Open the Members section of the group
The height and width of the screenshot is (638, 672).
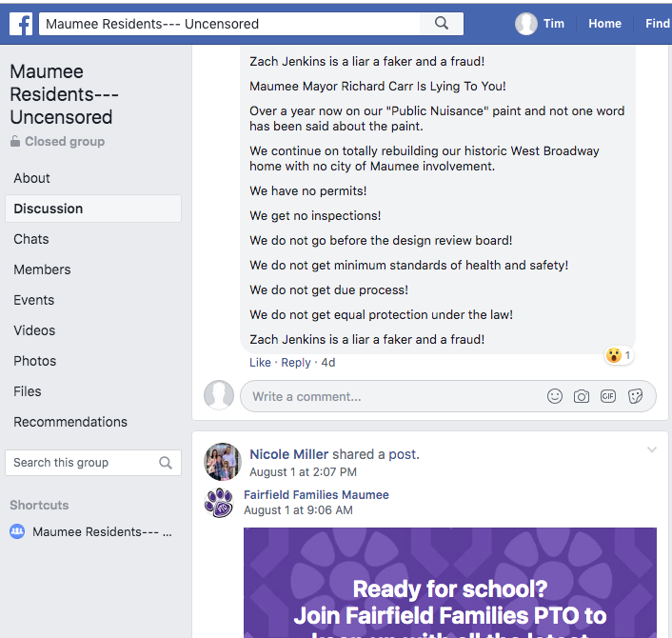[42, 269]
